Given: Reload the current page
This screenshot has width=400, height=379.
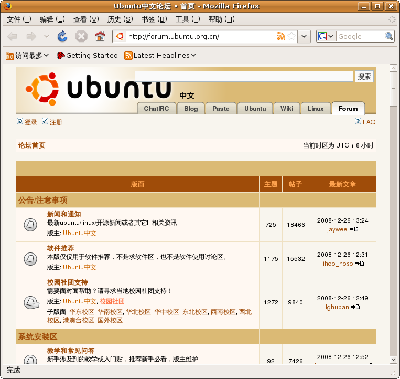Looking at the screenshot, I should [62, 36].
